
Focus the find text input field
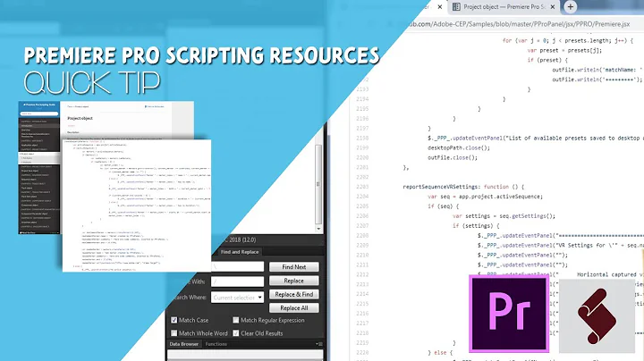[x=237, y=266]
